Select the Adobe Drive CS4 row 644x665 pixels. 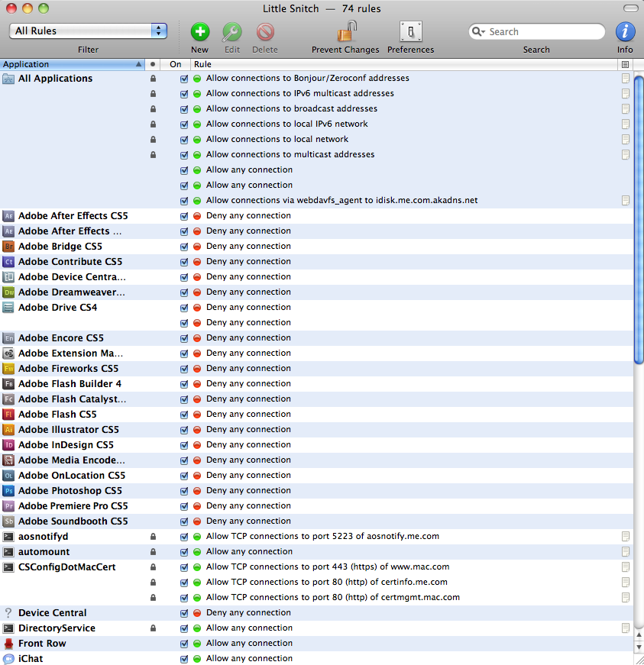(316, 308)
